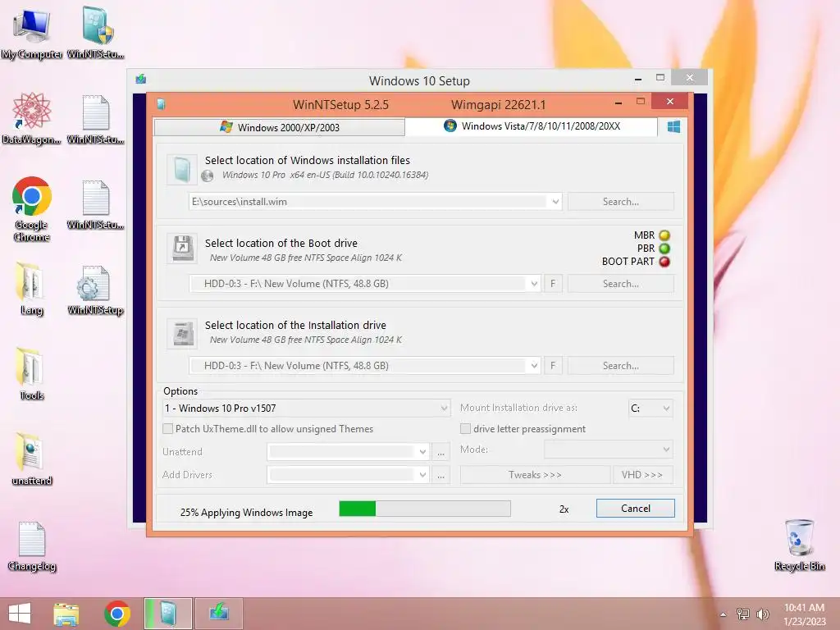Open the VHD >>> options
The height and width of the screenshot is (630, 840).
coord(642,475)
